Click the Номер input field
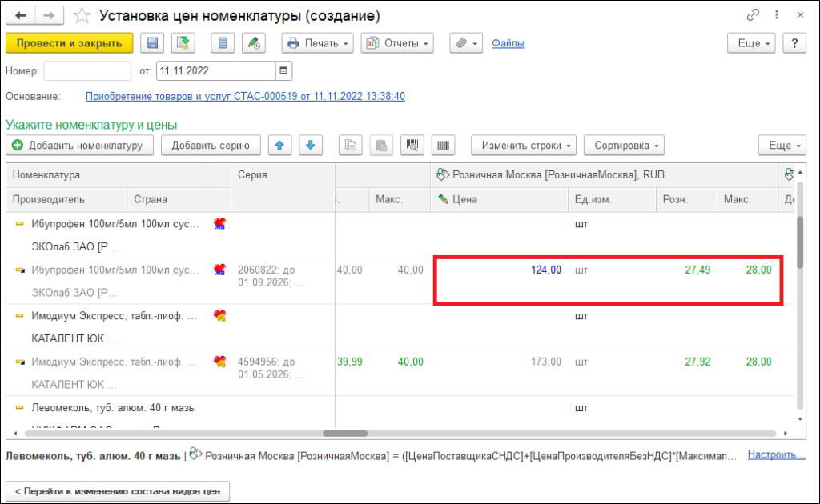The image size is (820, 504). tap(87, 70)
